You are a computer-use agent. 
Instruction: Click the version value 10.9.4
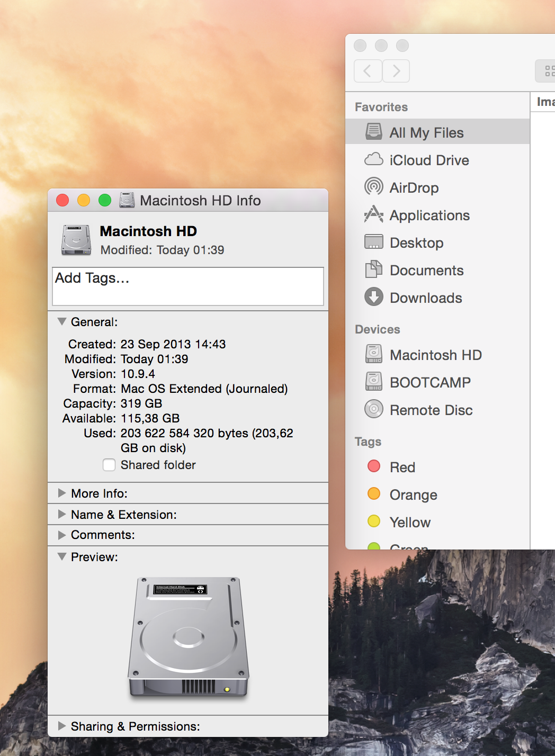(x=138, y=374)
